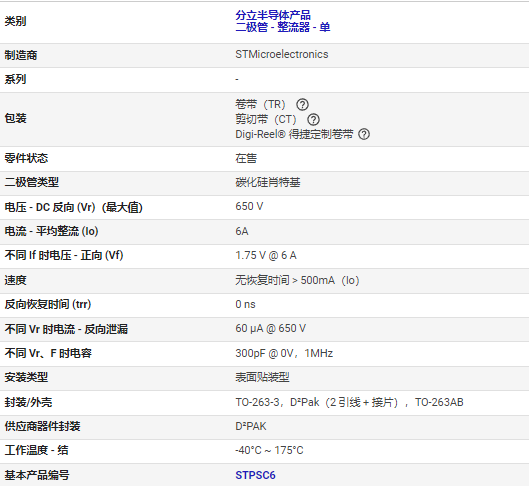Click the 6A average rectified current value
Image resolution: width=529 pixels, height=486 pixels.
(242, 231)
